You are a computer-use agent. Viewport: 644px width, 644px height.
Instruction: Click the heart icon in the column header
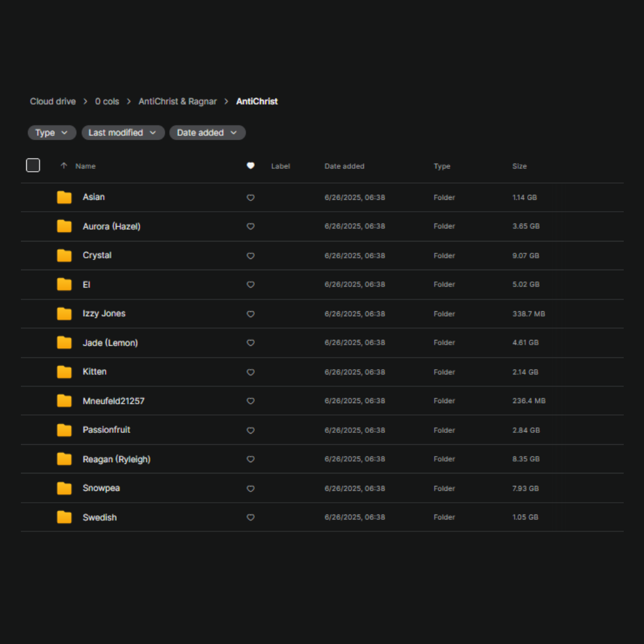tap(250, 166)
